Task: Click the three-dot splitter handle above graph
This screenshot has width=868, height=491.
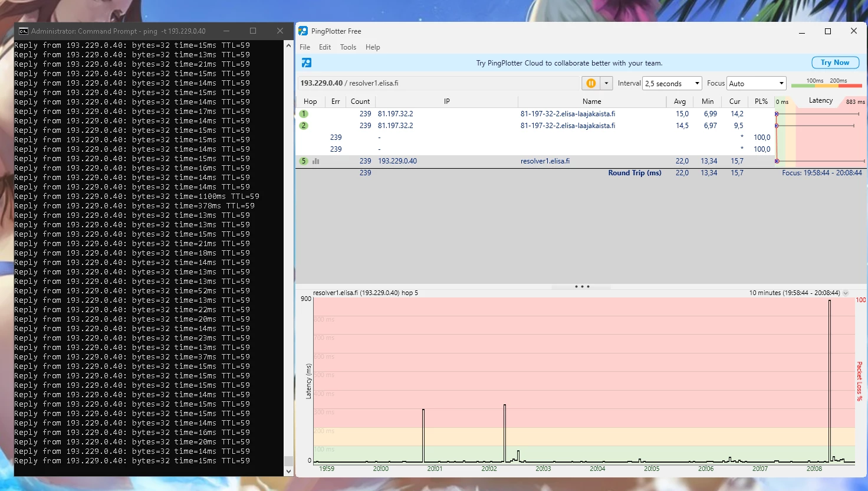Action: 582,287
